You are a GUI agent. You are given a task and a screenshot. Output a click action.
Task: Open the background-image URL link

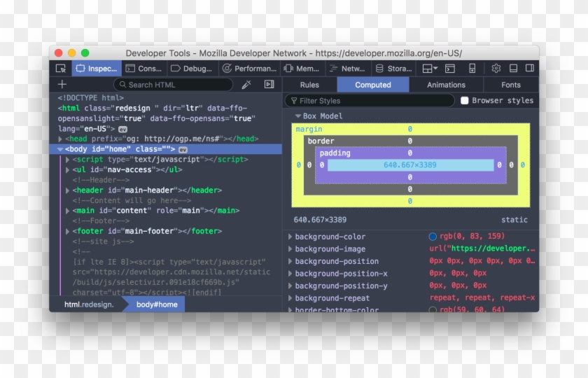point(482,248)
